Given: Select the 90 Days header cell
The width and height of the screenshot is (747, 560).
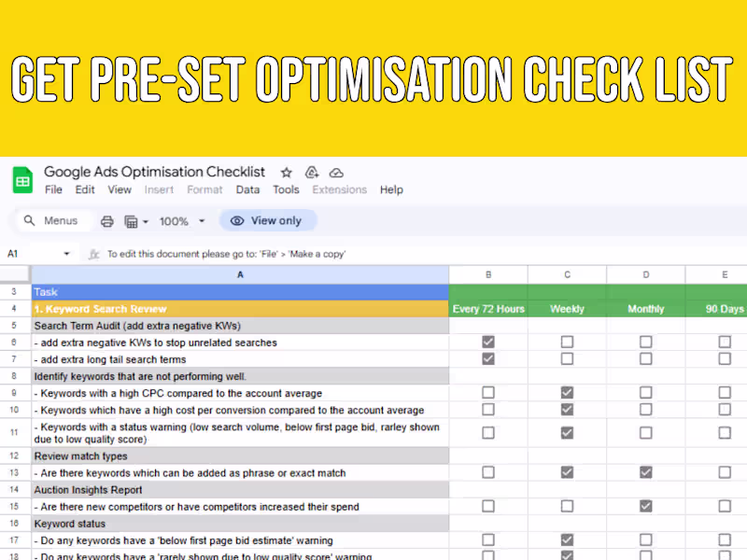Looking at the screenshot, I should click(x=716, y=309).
